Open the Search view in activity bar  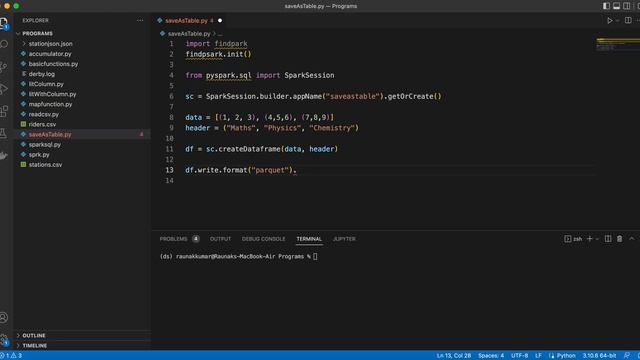[x=4, y=44]
